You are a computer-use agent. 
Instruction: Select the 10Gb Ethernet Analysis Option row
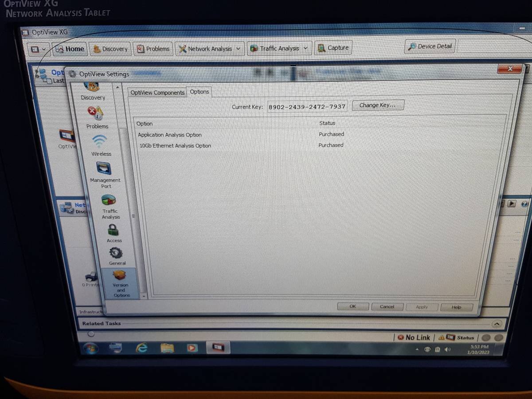319,145
